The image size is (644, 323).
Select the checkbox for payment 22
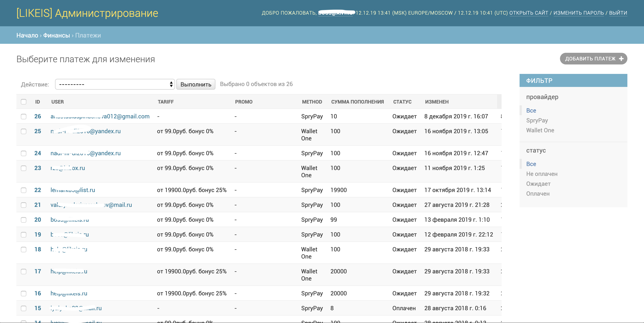24,190
